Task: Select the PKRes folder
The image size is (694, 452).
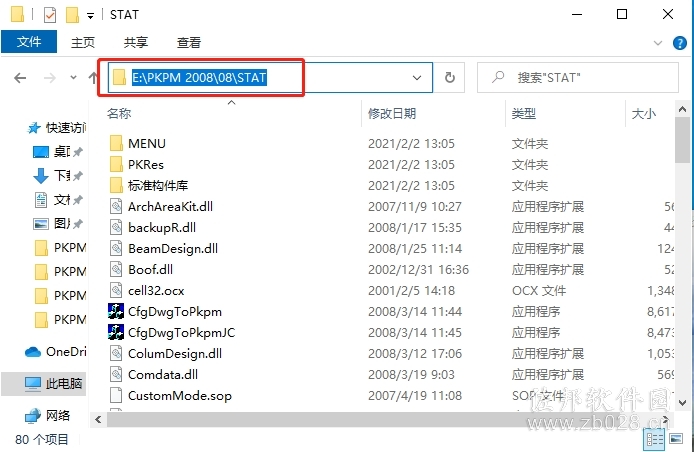Action: (146, 164)
